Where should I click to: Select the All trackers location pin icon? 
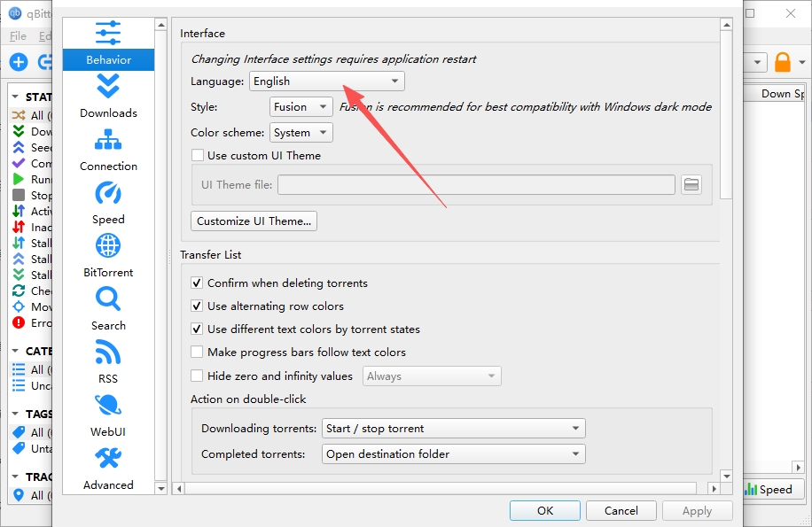pos(19,495)
